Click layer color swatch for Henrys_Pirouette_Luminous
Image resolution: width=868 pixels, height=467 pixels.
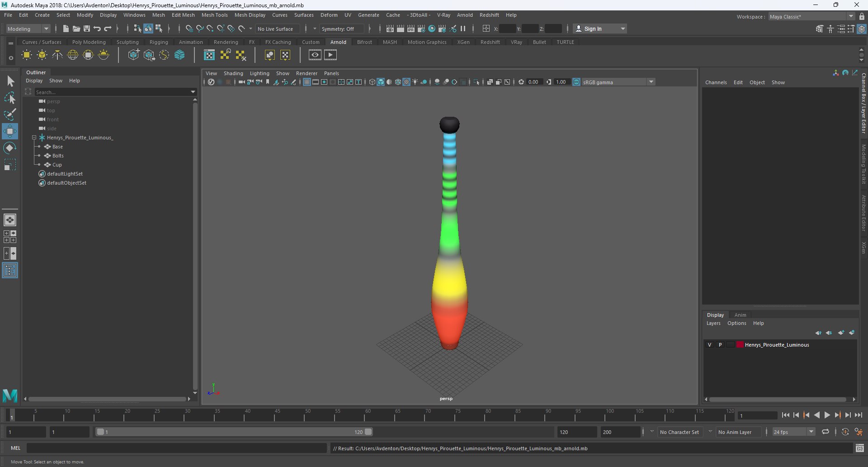point(740,345)
